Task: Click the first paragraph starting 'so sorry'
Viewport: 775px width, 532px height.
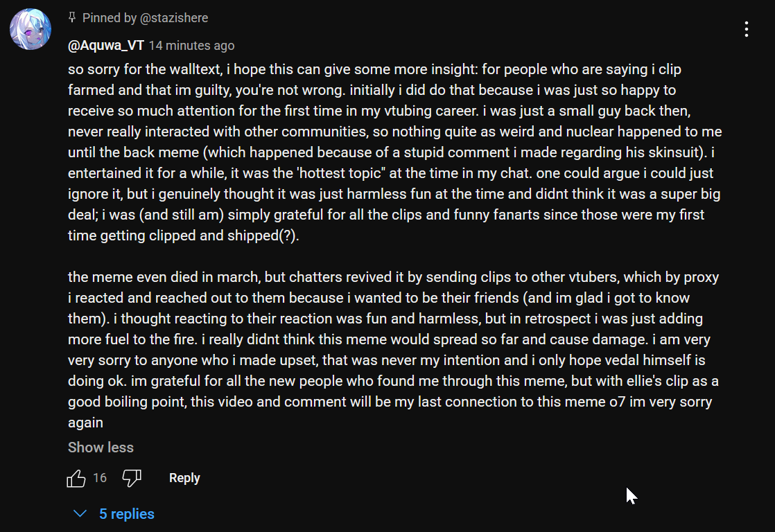Action: pyautogui.click(x=388, y=152)
